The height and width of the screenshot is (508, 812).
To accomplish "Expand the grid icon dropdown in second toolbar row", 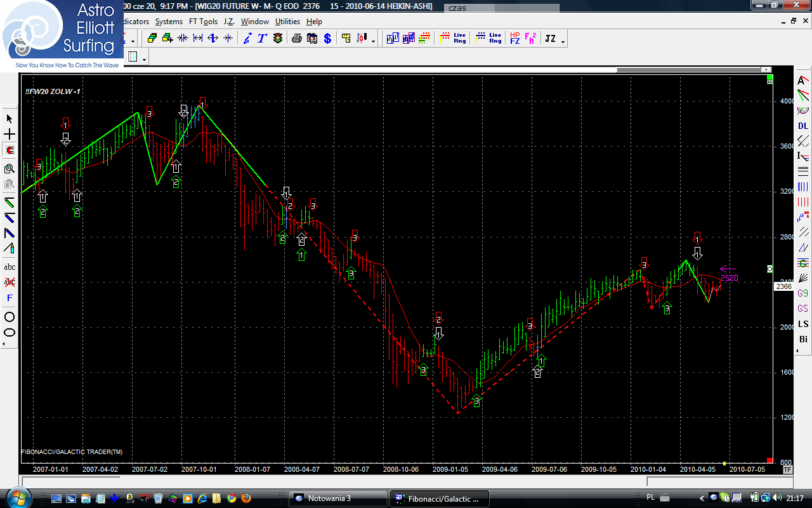I will [x=145, y=59].
